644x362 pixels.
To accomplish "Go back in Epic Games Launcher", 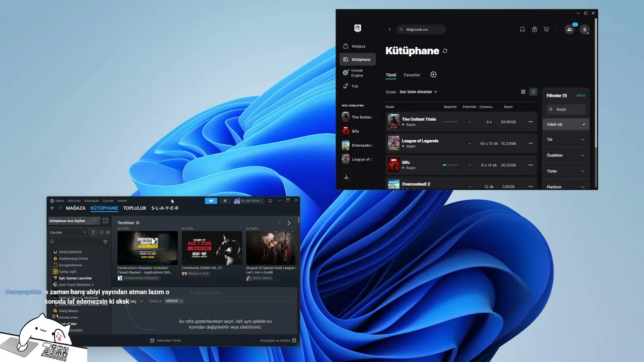I will (x=389, y=30).
